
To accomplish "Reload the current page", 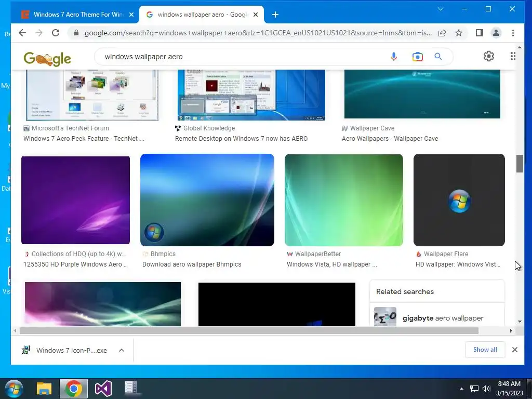I will pos(56,33).
